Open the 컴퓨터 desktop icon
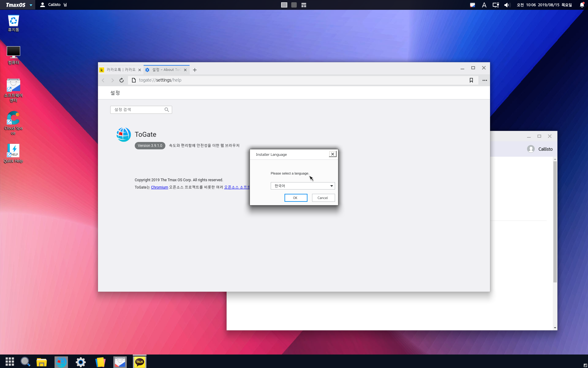Screen dimensions: 588x368 (13, 55)
